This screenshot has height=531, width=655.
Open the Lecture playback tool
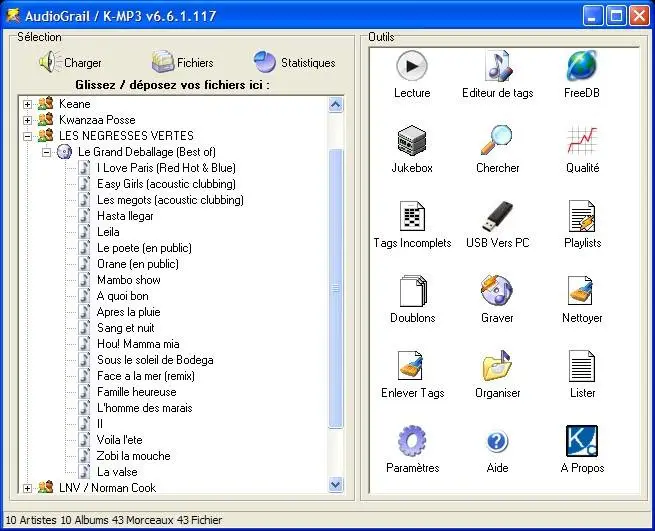[x=412, y=74]
